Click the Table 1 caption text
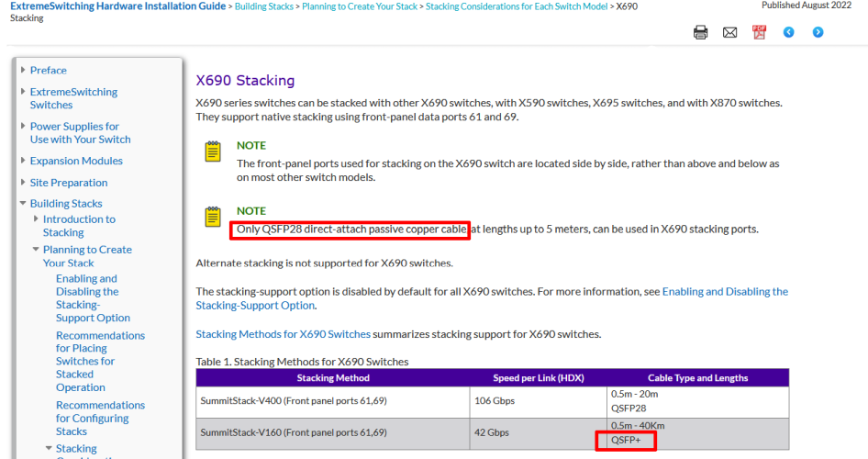Image resolution: width=868 pixels, height=459 pixels. coord(302,362)
